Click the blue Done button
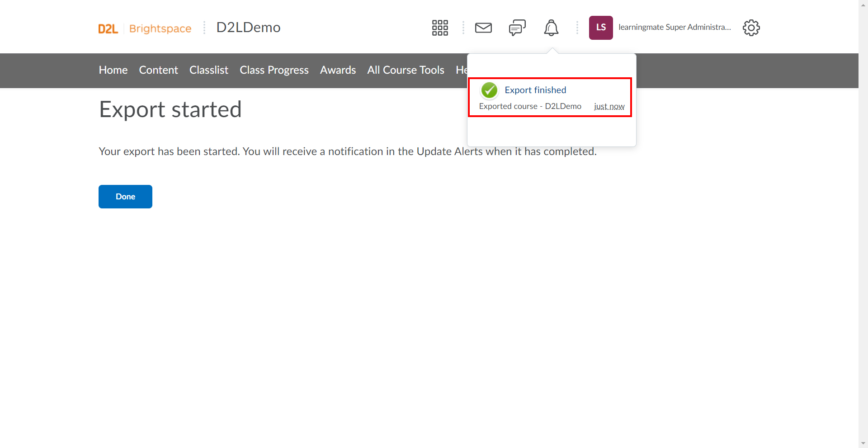The height and width of the screenshot is (448, 868). (x=125, y=197)
